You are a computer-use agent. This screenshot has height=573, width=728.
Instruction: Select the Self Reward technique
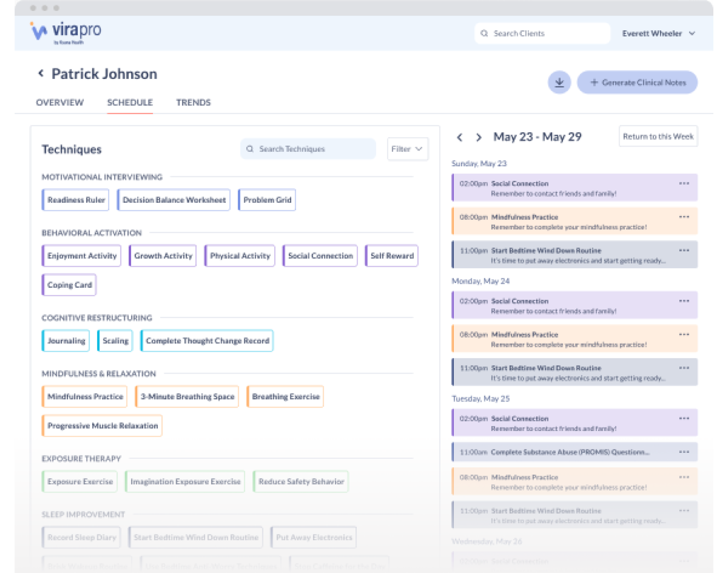[x=391, y=256]
